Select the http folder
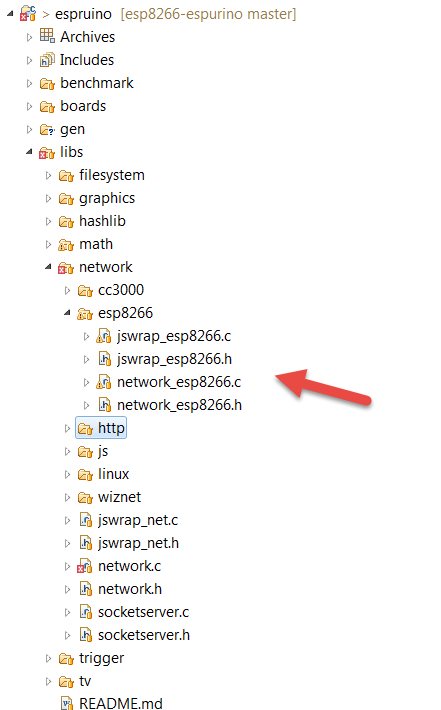The height and width of the screenshot is (710, 441). 101,428
